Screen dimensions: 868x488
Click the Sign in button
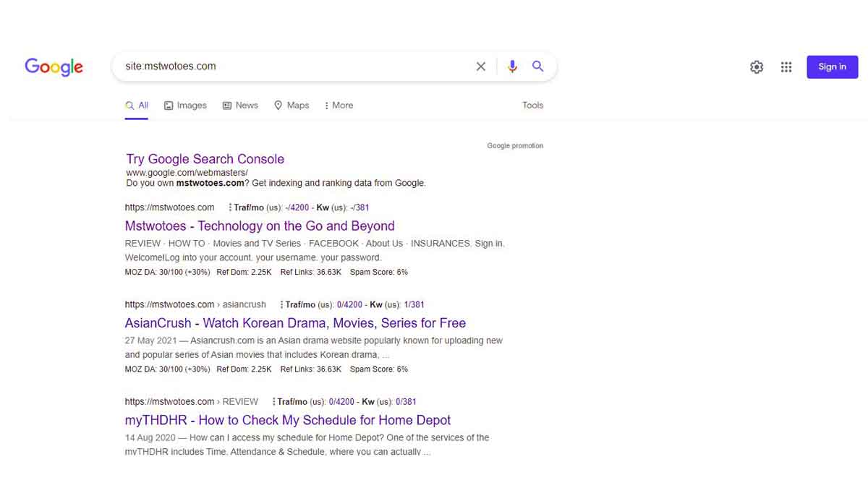pyautogui.click(x=832, y=67)
